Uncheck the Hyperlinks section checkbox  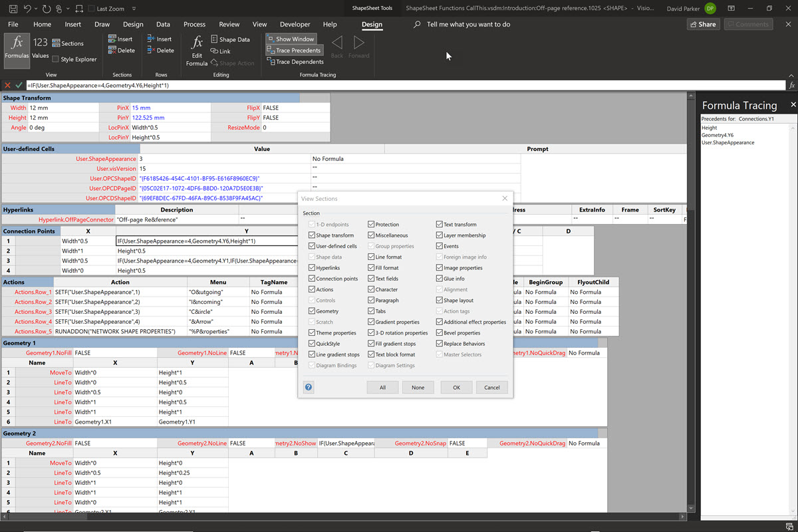point(312,268)
